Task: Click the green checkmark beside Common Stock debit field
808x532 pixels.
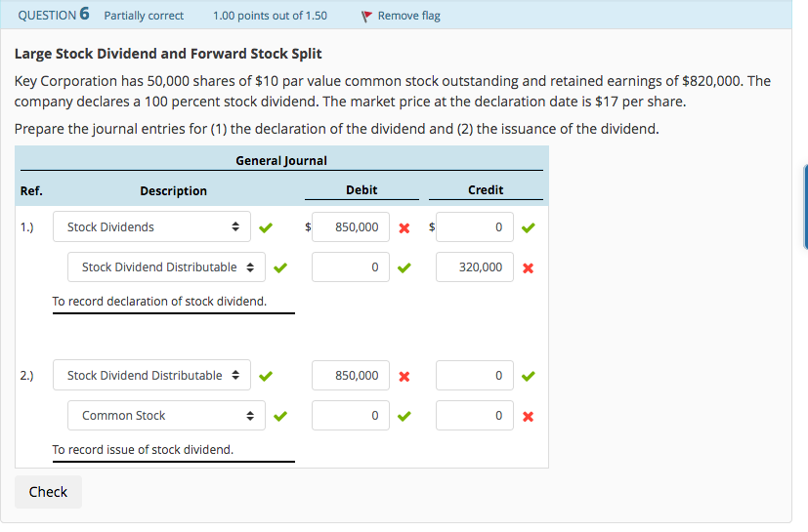Action: (x=404, y=416)
